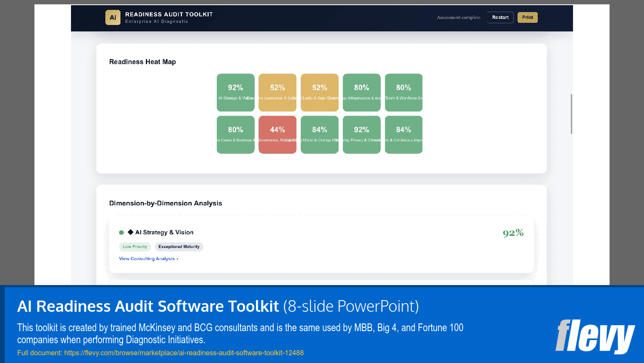The width and height of the screenshot is (644, 363).
Task: Click the diamond icon before AI Strategy & Vision
Action: (130, 232)
